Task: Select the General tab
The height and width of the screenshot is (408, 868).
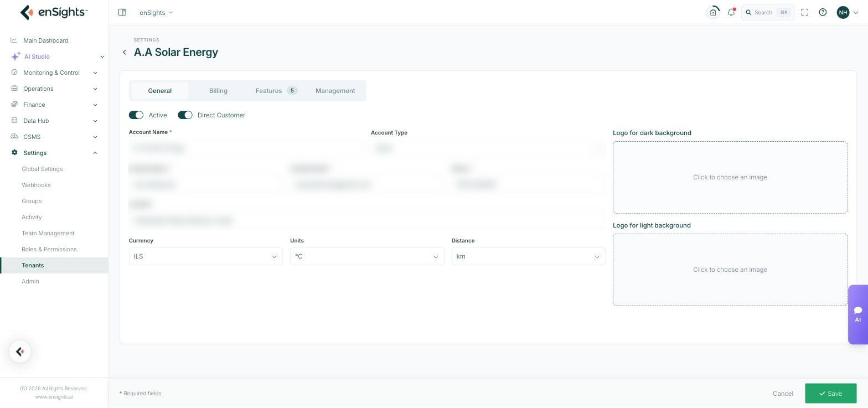Action: [159, 91]
